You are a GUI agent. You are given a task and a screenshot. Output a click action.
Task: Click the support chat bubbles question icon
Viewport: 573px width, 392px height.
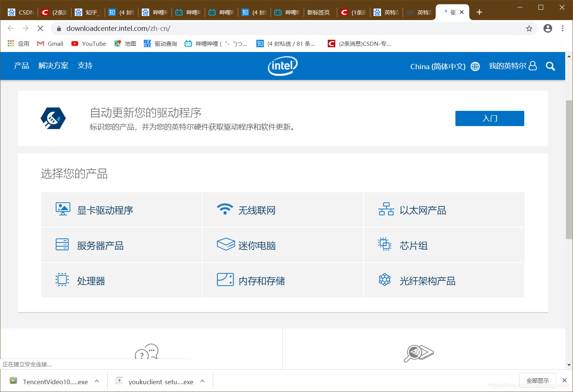click(x=147, y=352)
